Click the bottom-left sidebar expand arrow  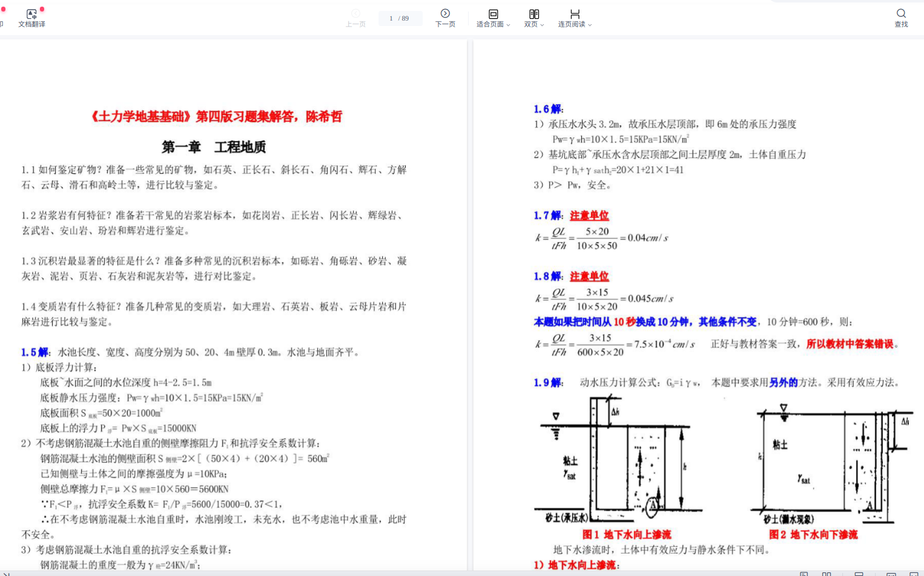tap(6, 574)
